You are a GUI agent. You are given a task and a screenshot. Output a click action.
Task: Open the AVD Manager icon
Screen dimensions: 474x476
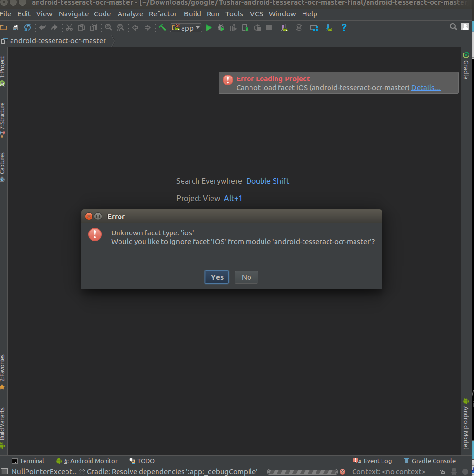pos(284,27)
